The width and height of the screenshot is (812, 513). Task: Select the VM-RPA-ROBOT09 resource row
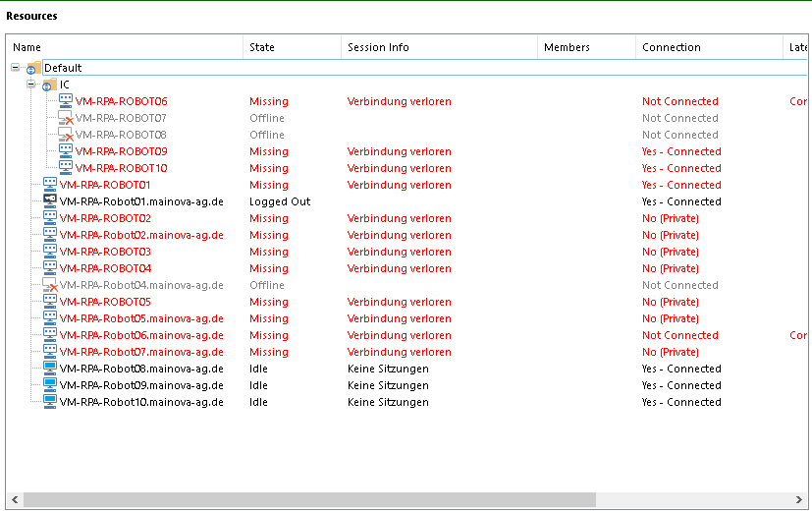tap(121, 151)
